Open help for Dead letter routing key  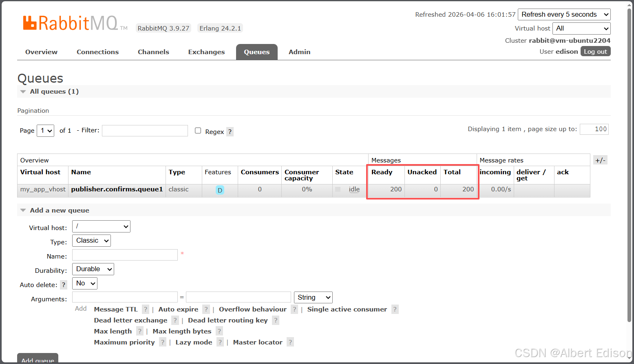pyautogui.click(x=276, y=320)
